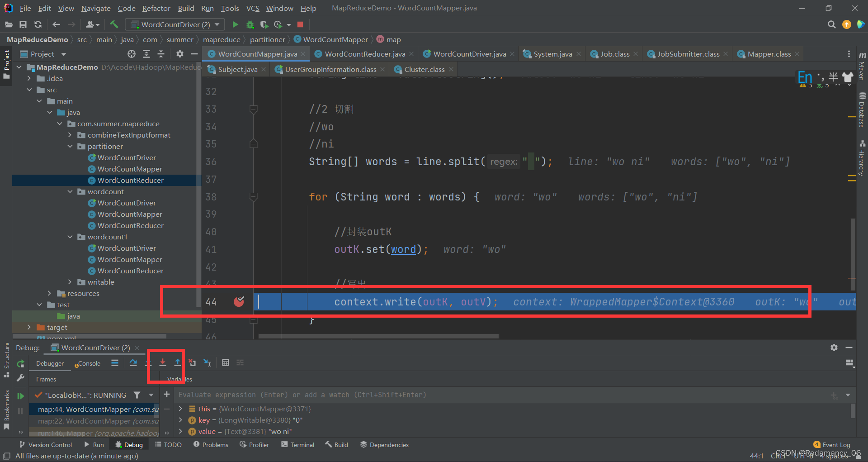The image size is (868, 462).
Task: Close the WordCountMapper.java tab
Action: coord(303,54)
